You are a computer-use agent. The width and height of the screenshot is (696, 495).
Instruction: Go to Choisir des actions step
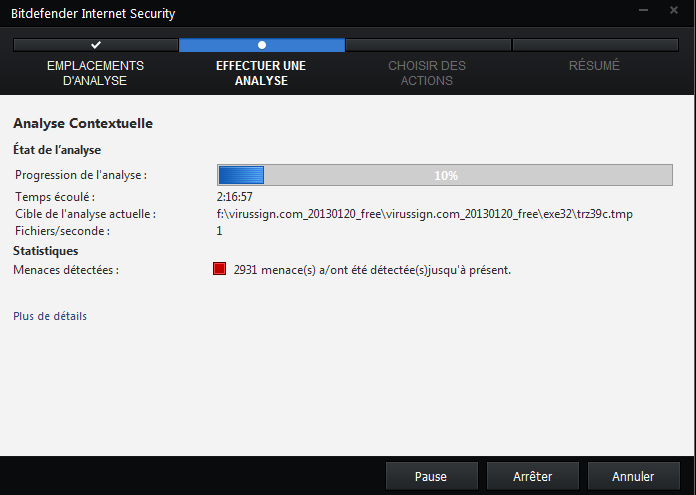(x=427, y=73)
